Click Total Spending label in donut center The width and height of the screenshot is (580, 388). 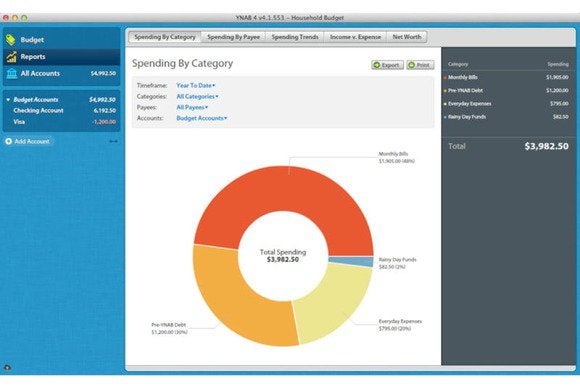tap(283, 252)
